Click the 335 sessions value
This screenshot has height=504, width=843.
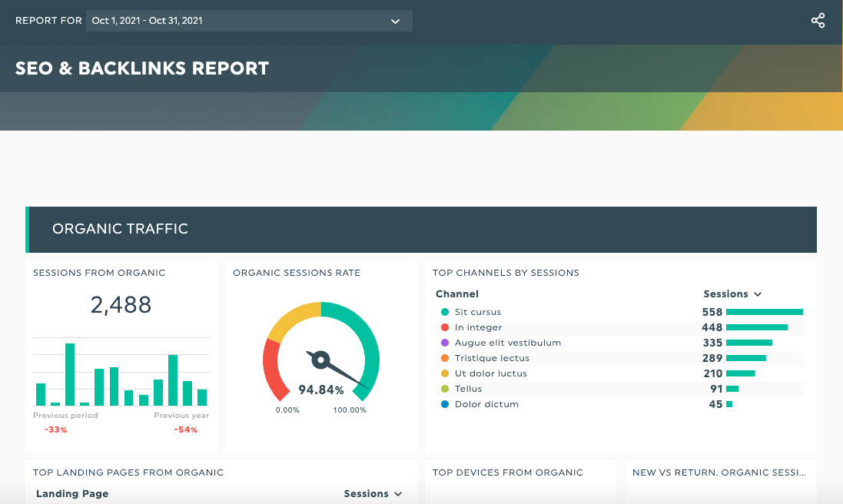(712, 343)
